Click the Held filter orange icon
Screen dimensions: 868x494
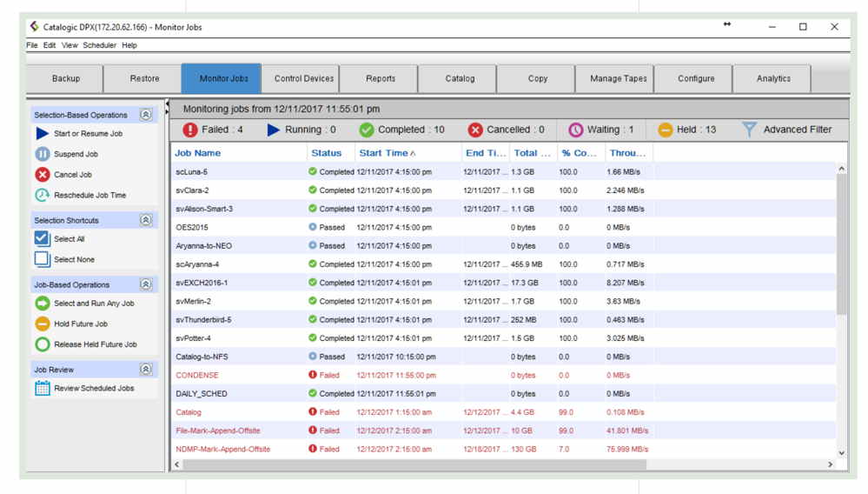point(665,130)
